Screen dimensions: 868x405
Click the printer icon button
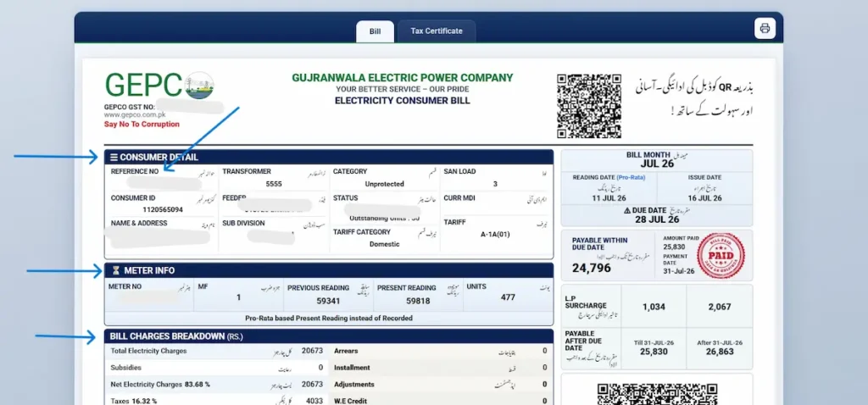click(765, 28)
